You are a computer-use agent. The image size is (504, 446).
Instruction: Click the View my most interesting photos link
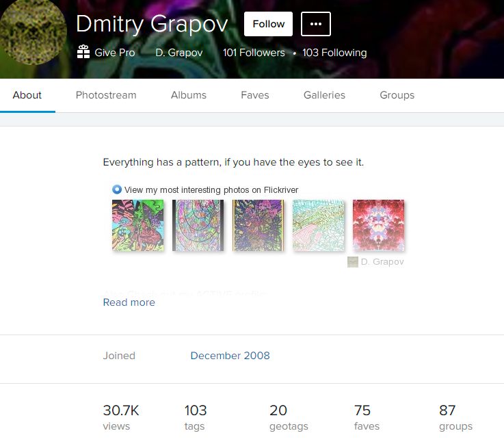pos(211,189)
